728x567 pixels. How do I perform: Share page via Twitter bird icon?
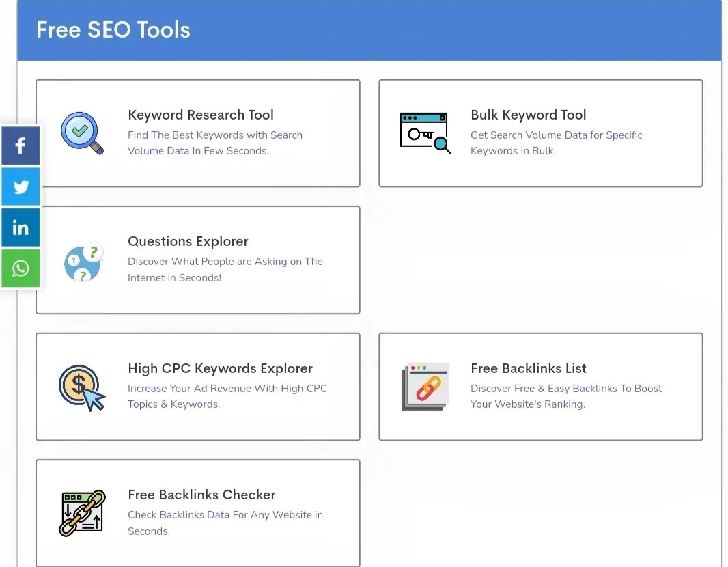[x=20, y=186]
